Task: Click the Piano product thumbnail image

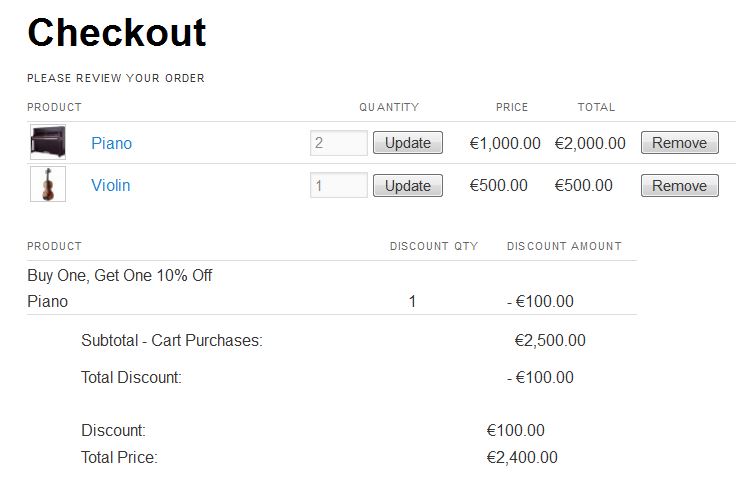Action: pos(48,142)
